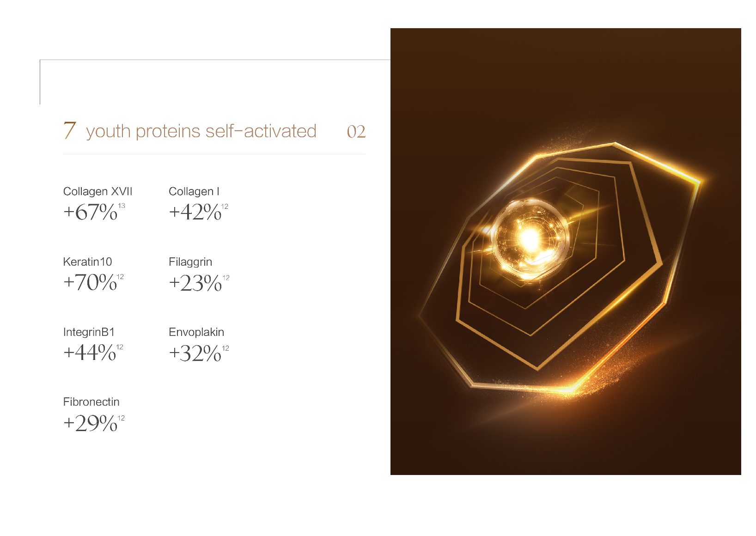Select the Collagen XVII label
Viewport: 756px width, 536px height.
(x=98, y=191)
